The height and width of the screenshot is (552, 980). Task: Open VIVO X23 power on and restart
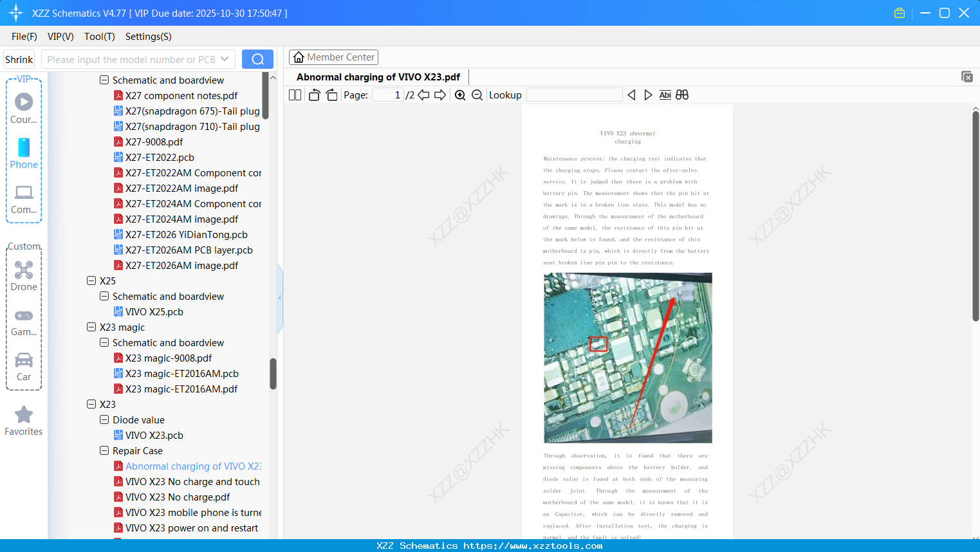pos(192,528)
